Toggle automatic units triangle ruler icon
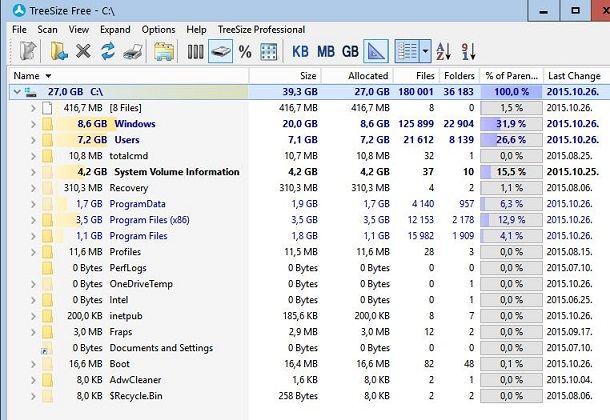The image size is (610, 420). click(376, 51)
